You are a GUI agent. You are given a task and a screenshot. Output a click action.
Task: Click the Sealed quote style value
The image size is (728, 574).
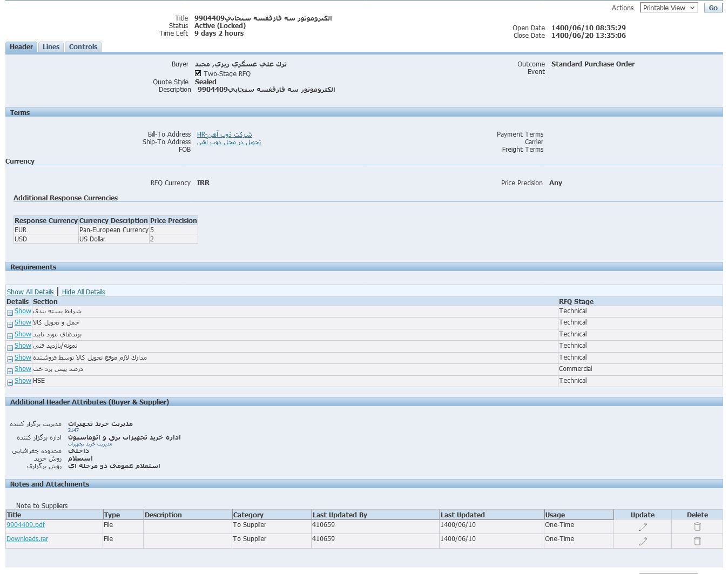click(206, 82)
